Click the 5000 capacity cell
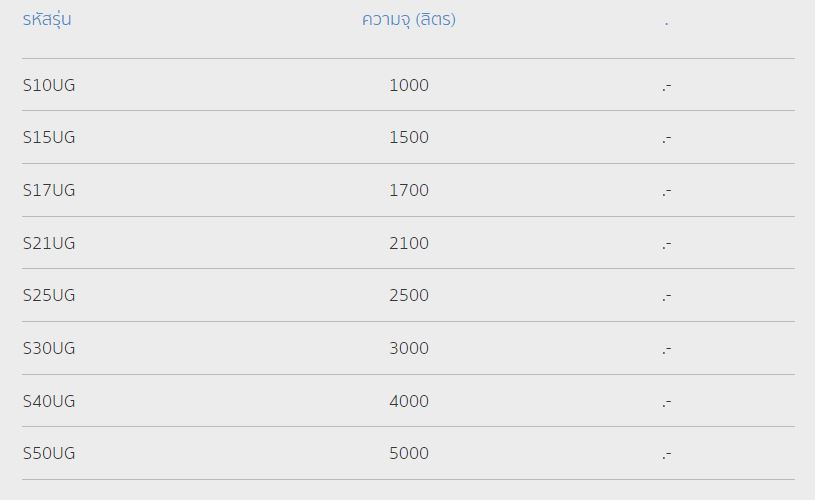 pyautogui.click(x=409, y=454)
